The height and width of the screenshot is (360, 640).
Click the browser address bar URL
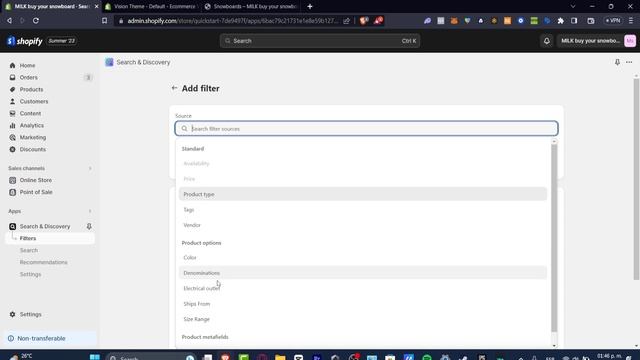pos(233,21)
